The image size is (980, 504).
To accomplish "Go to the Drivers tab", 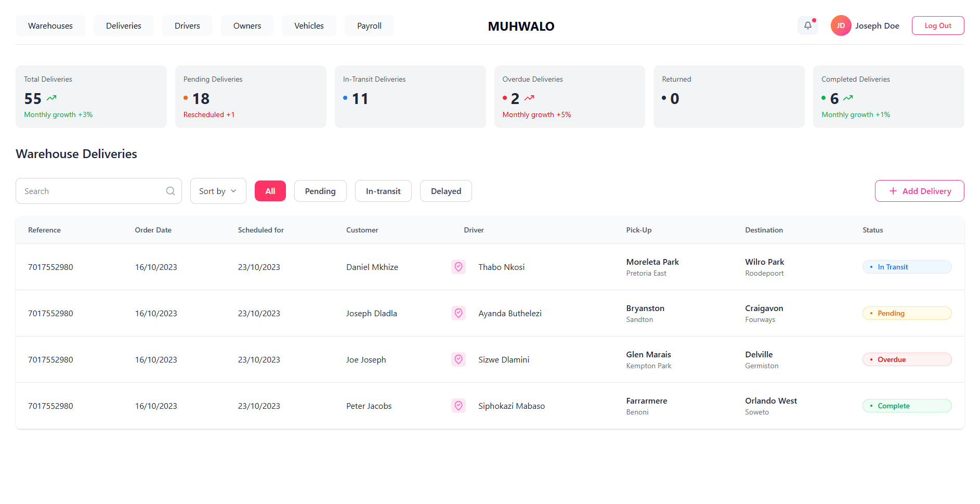I will (187, 25).
